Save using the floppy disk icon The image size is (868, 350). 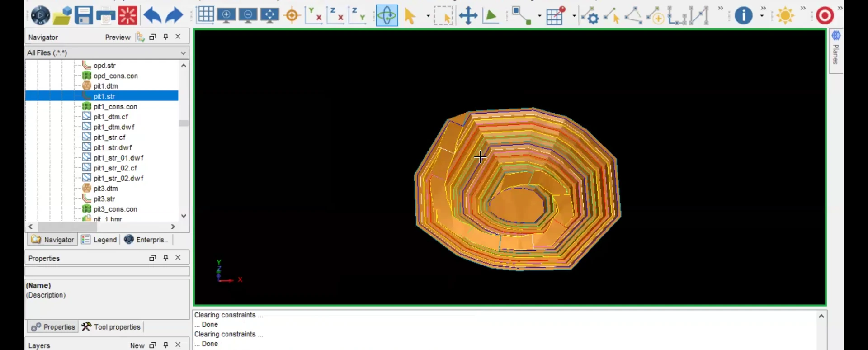[84, 15]
